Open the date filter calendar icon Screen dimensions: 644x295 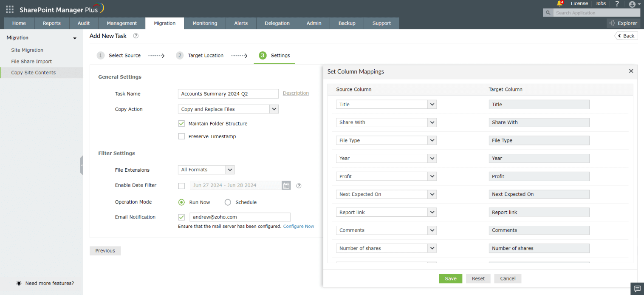pyautogui.click(x=286, y=185)
